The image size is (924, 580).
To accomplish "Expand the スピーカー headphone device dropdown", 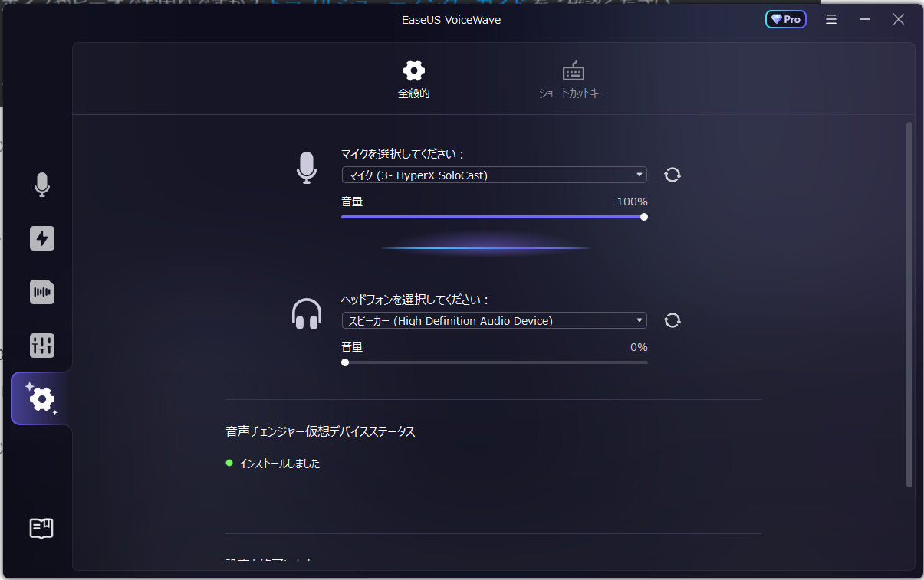I will (x=494, y=320).
